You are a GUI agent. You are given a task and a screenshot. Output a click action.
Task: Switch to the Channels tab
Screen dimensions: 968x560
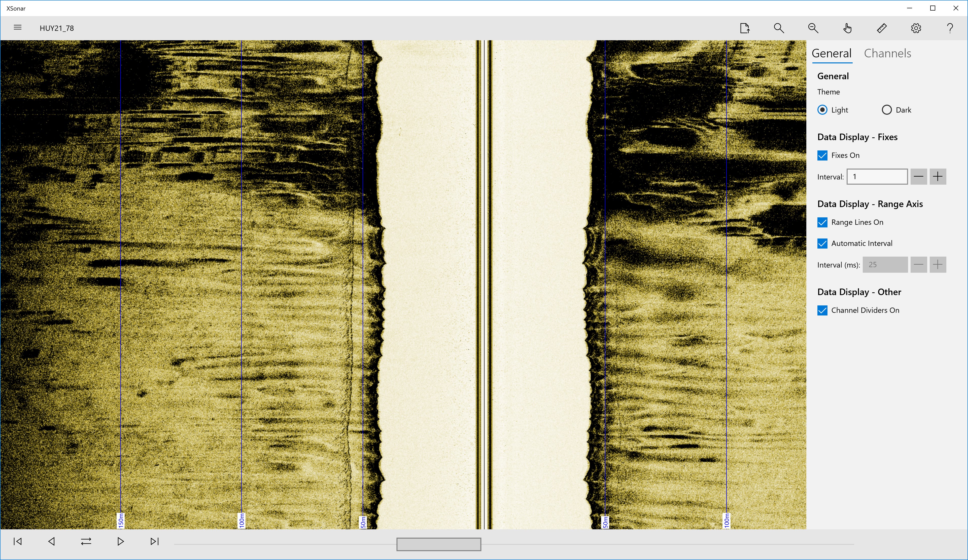(x=887, y=53)
